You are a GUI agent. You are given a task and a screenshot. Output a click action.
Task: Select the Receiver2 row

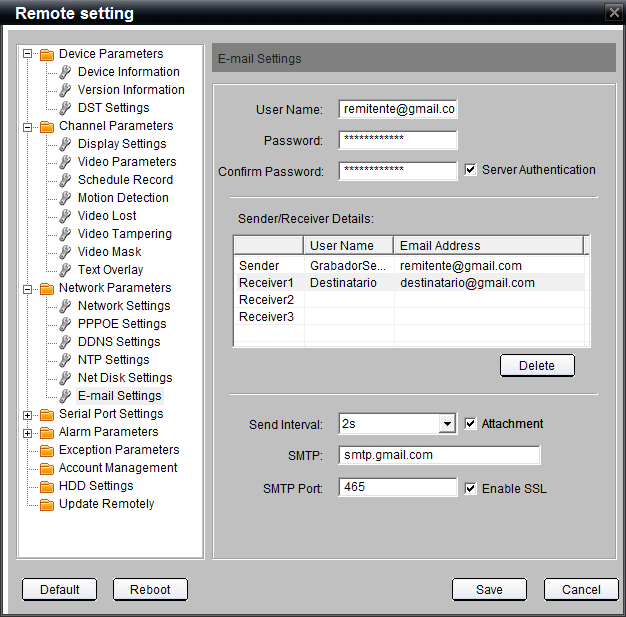pyautogui.click(x=410, y=300)
